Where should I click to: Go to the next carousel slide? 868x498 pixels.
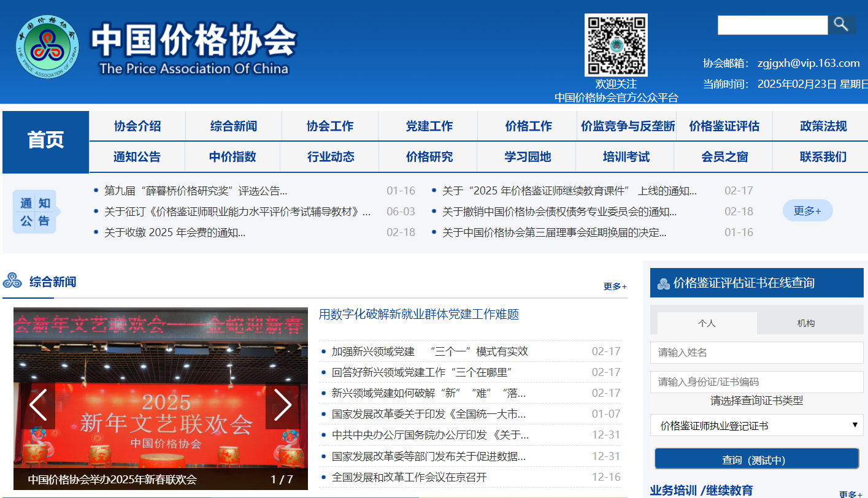(282, 405)
